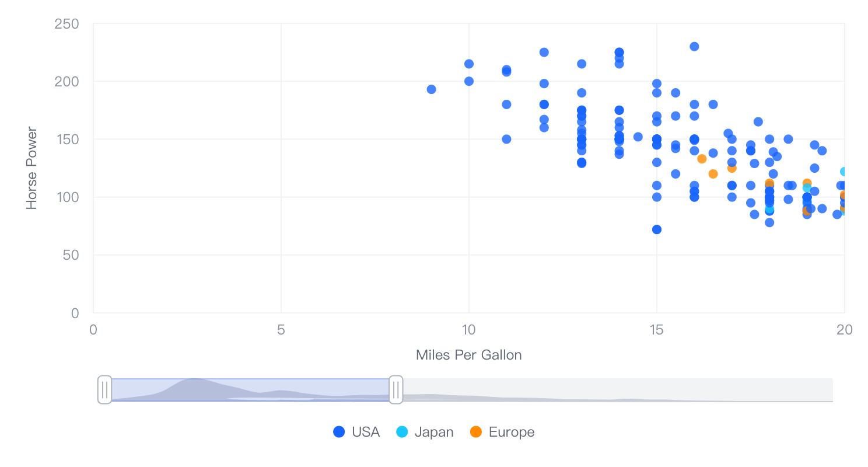868x467 pixels.
Task: Select the leftmost data point at 9 MPG
Action: tap(432, 89)
